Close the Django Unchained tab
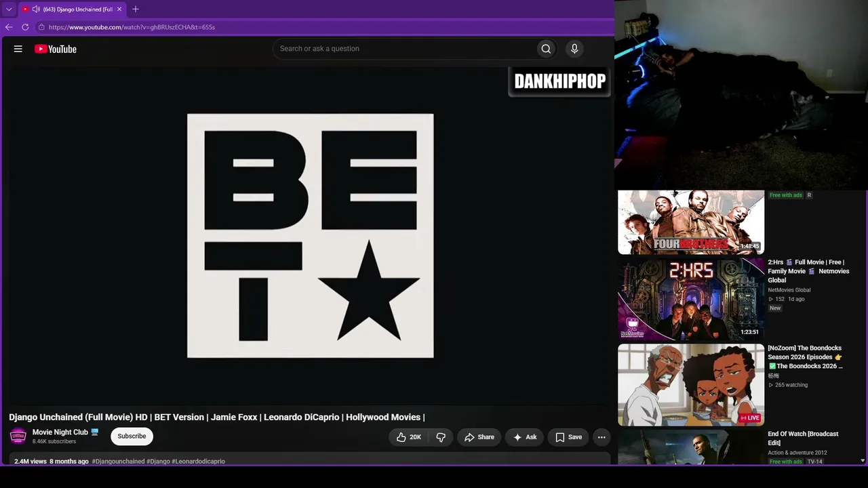Screen dimensions: 868x488 tap(119, 9)
